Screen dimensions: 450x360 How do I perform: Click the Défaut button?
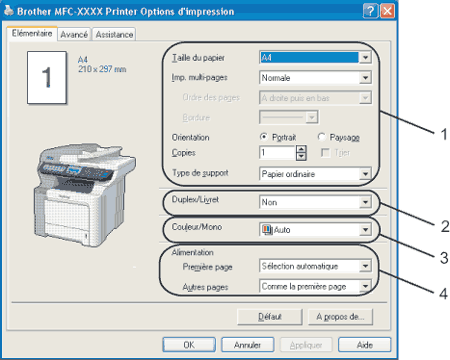tap(270, 317)
